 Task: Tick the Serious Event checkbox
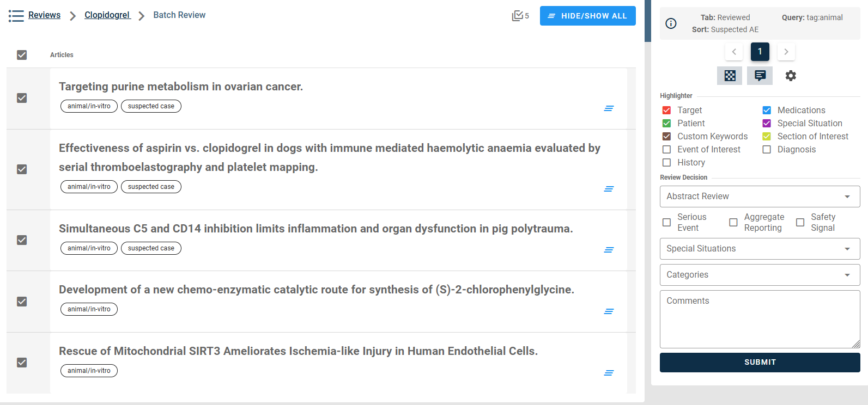click(666, 223)
